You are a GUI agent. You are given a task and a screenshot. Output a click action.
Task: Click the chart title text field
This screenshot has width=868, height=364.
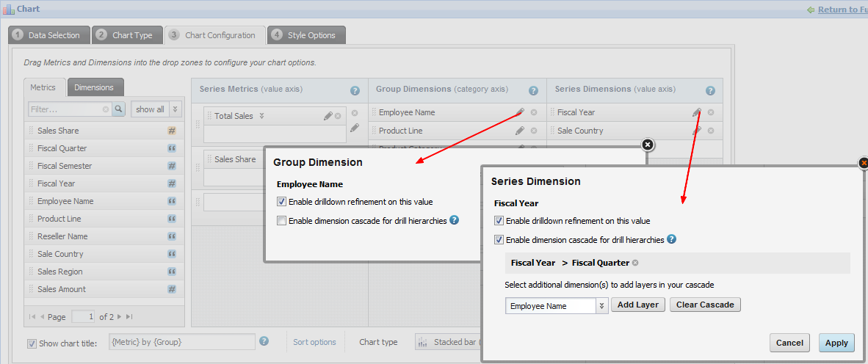coord(181,342)
